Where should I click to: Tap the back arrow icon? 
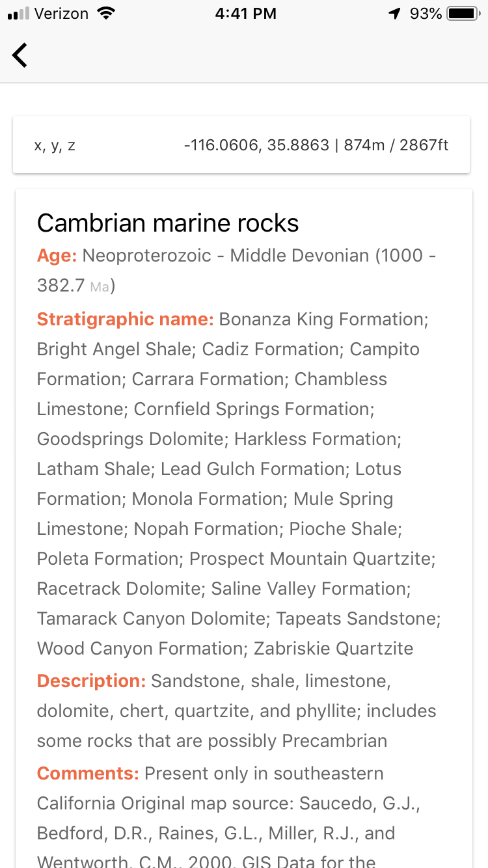coord(20,55)
